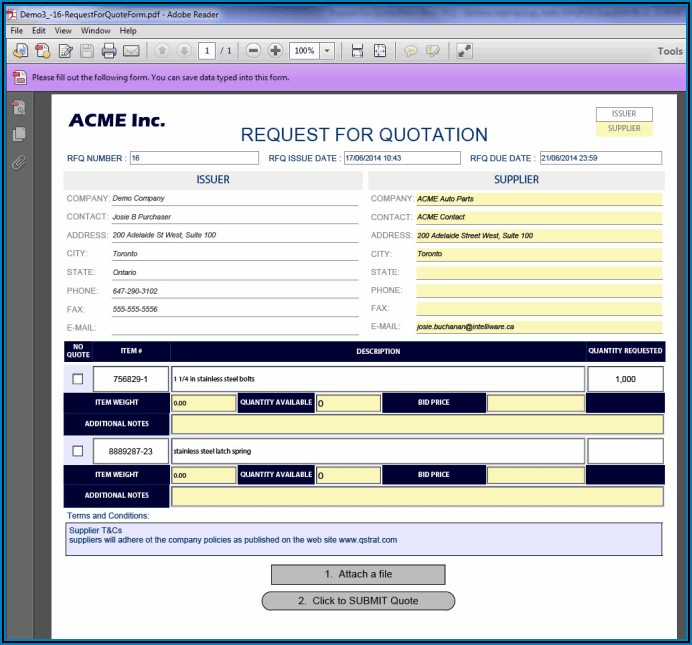Click the Print icon in the toolbar

click(x=109, y=51)
